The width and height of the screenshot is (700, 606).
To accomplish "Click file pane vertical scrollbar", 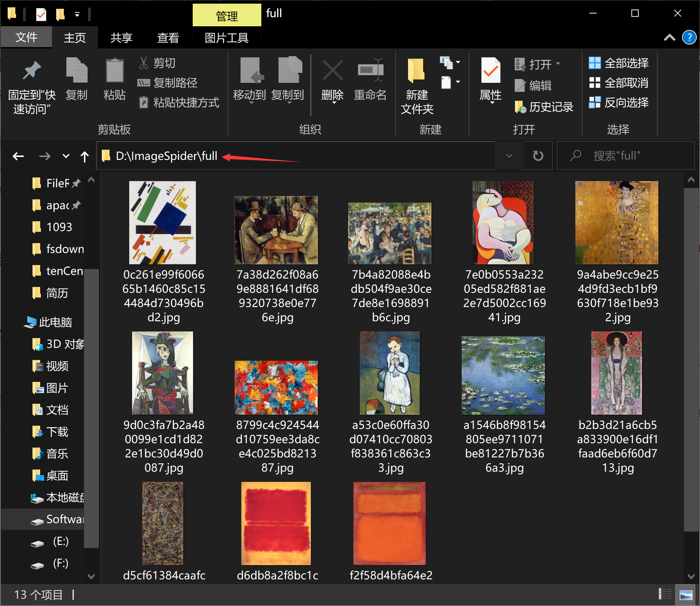I will (x=691, y=360).
